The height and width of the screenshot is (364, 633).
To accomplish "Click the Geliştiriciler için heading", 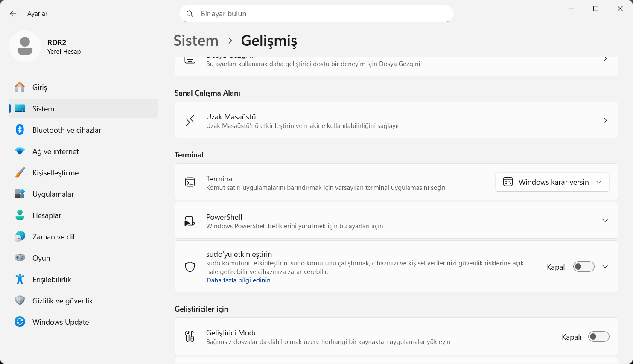I will (x=201, y=309).
